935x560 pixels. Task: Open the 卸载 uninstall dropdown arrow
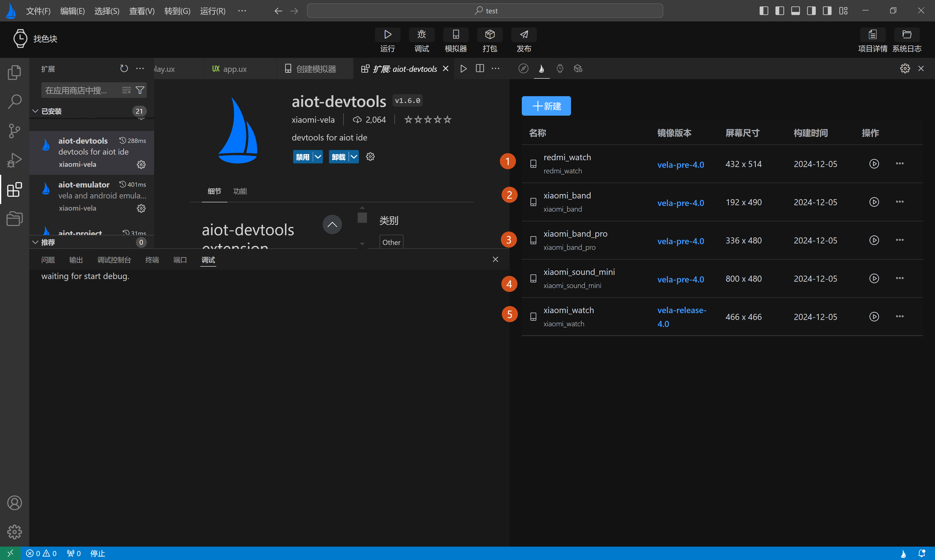tap(354, 157)
